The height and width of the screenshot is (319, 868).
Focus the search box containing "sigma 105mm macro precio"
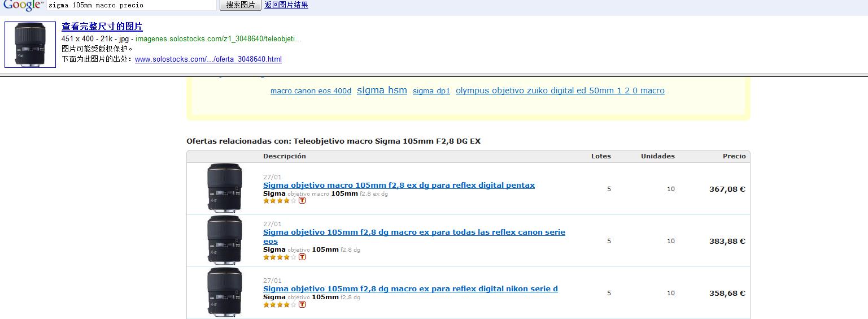(x=131, y=5)
